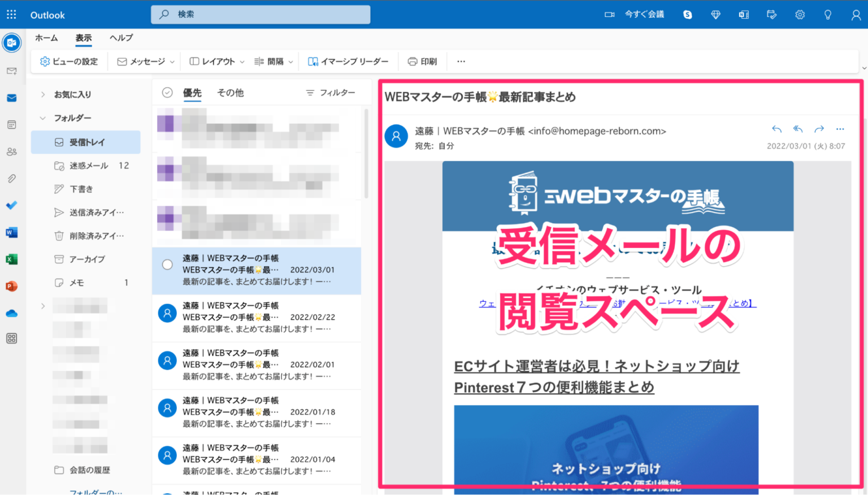Open the 削除済みアイテム deleted folder

[x=86, y=236]
